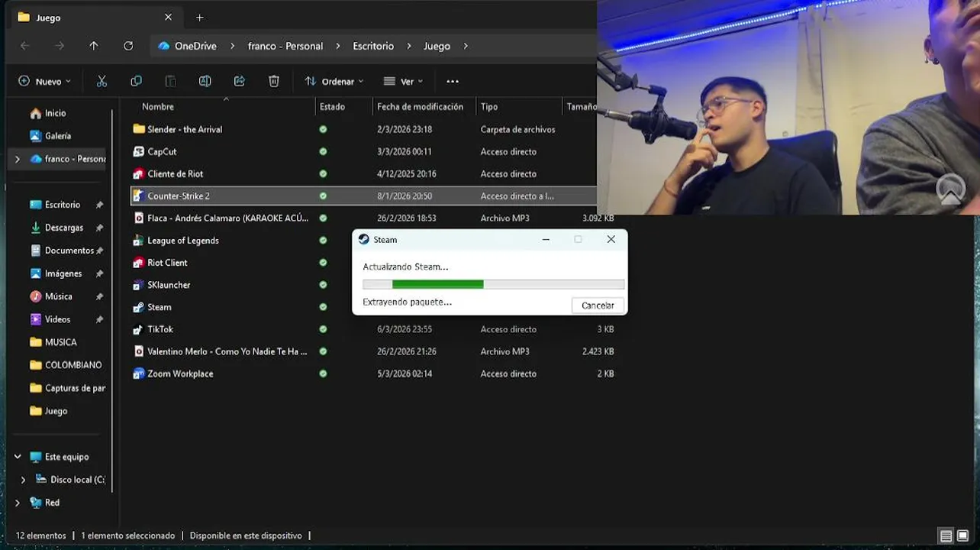980x550 pixels.
Task: Click chevron after Juego in address bar
Action: tap(466, 46)
